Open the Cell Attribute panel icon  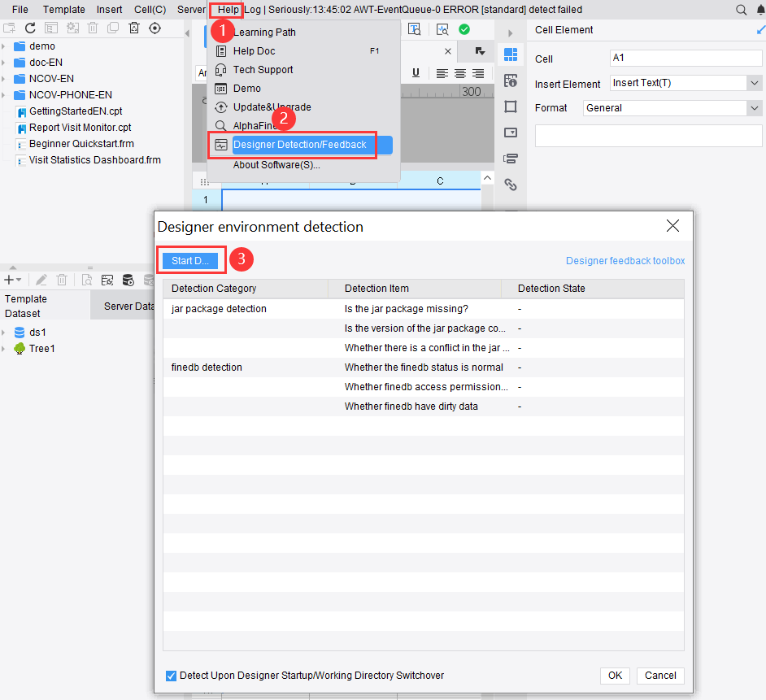[x=511, y=80]
